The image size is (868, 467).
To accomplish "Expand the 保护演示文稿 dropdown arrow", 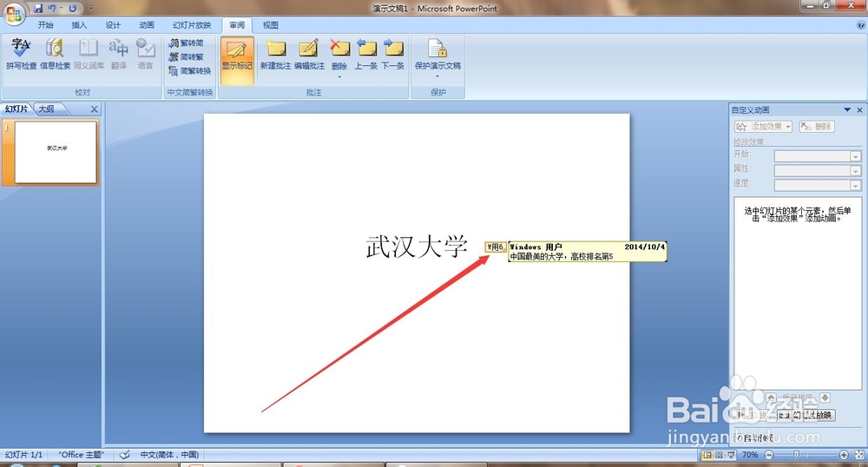I will (437, 76).
